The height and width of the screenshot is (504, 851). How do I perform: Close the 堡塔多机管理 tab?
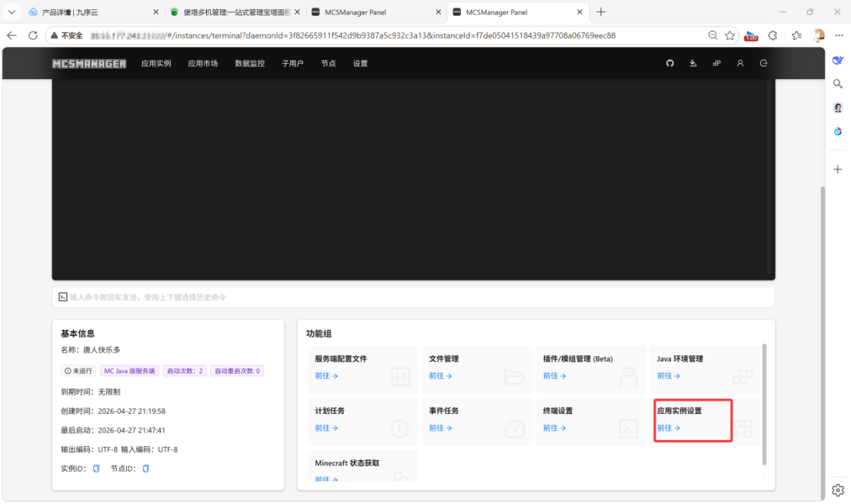tap(298, 12)
